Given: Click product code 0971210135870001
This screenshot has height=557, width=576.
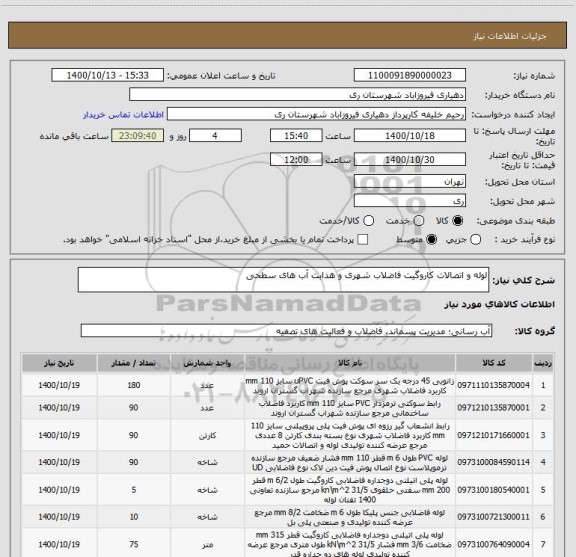Looking at the screenshot, I should [x=493, y=408].
